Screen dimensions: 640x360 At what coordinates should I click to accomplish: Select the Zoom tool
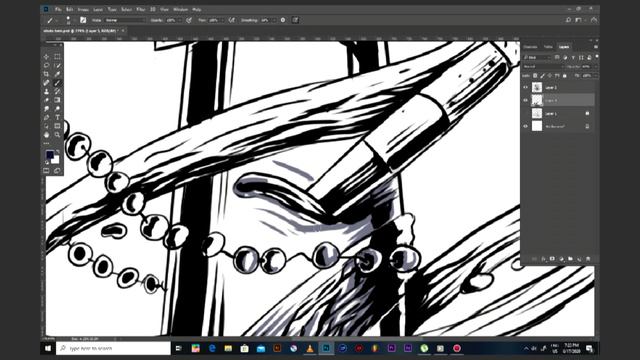57,135
